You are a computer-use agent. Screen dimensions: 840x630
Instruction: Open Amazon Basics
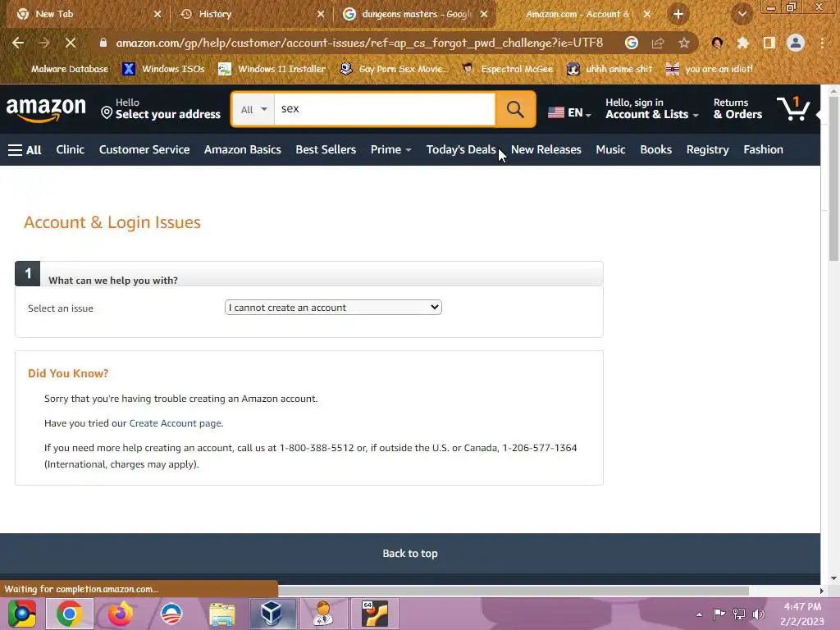point(243,150)
